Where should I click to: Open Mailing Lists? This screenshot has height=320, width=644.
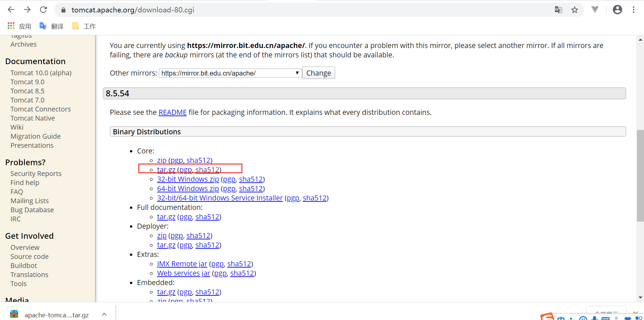[30, 201]
